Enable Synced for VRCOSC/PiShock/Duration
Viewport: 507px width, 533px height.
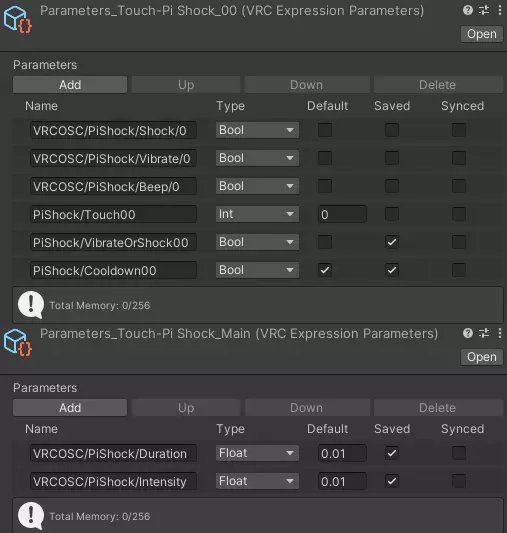459,453
